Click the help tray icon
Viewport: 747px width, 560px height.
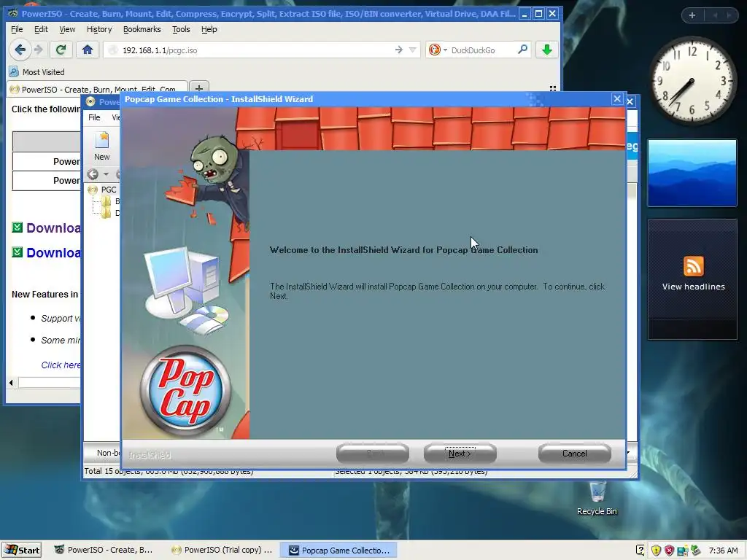click(x=640, y=551)
